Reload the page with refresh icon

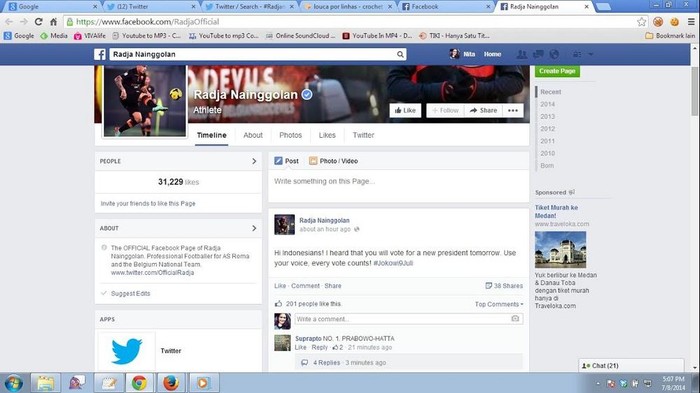click(x=39, y=21)
